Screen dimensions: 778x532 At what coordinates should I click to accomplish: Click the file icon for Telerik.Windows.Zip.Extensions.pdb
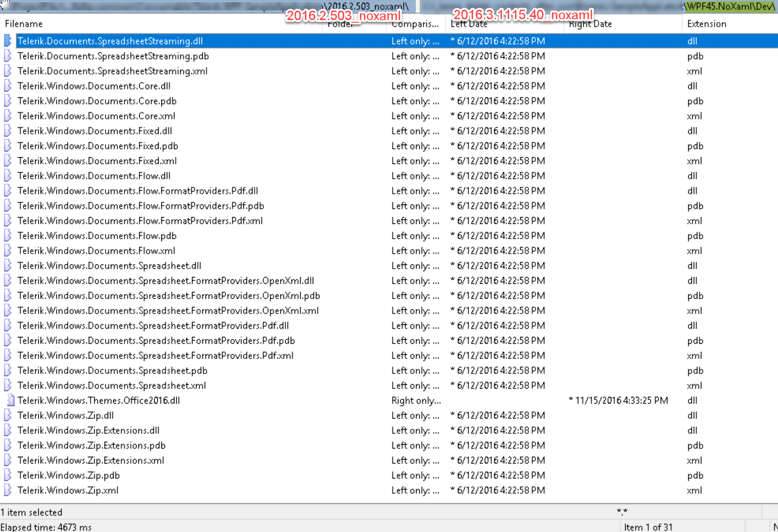click(8, 446)
